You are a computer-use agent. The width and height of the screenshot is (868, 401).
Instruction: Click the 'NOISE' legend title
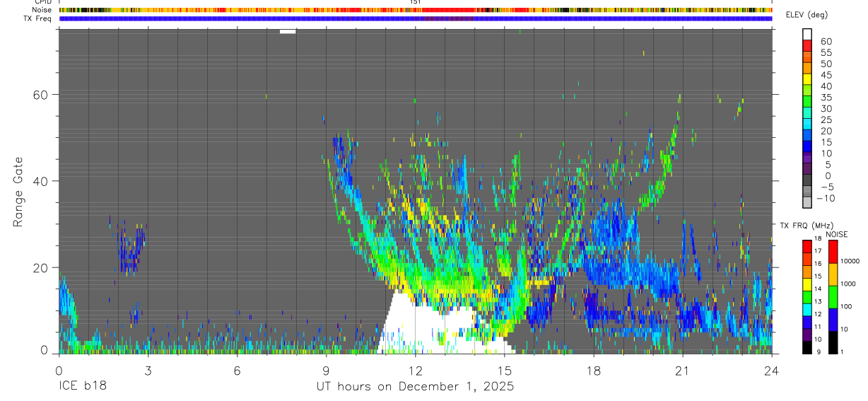click(x=838, y=234)
